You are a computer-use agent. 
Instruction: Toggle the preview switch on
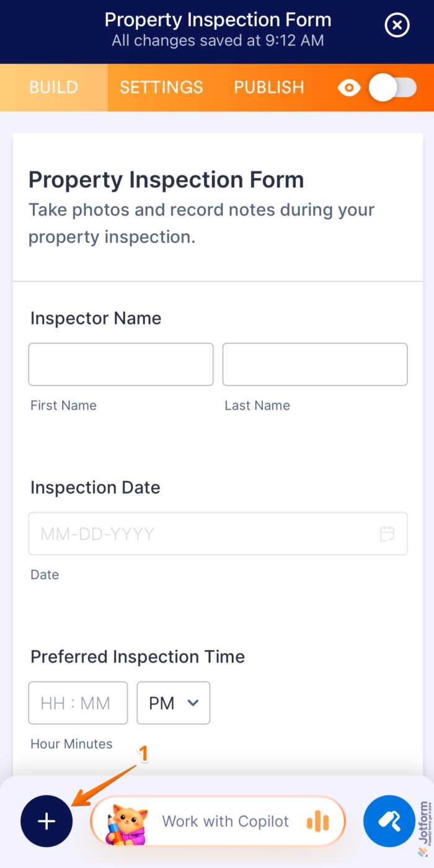pos(393,87)
